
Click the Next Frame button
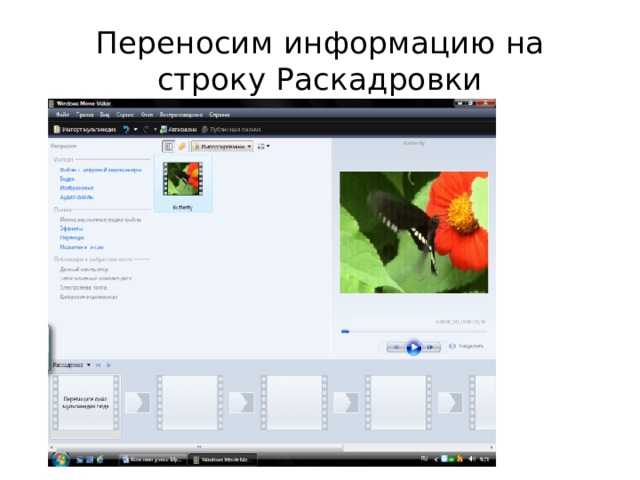[431, 347]
